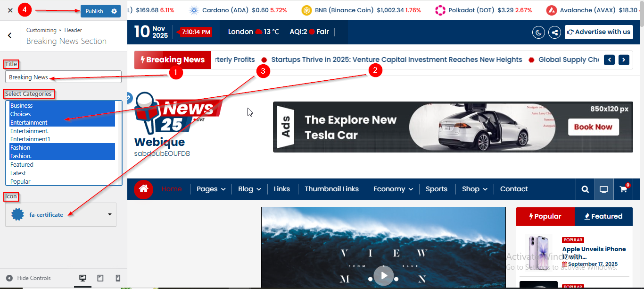Image resolution: width=644 pixels, height=289 pixels.
Task: Switch to desktop preview device icon
Action: click(x=83, y=278)
